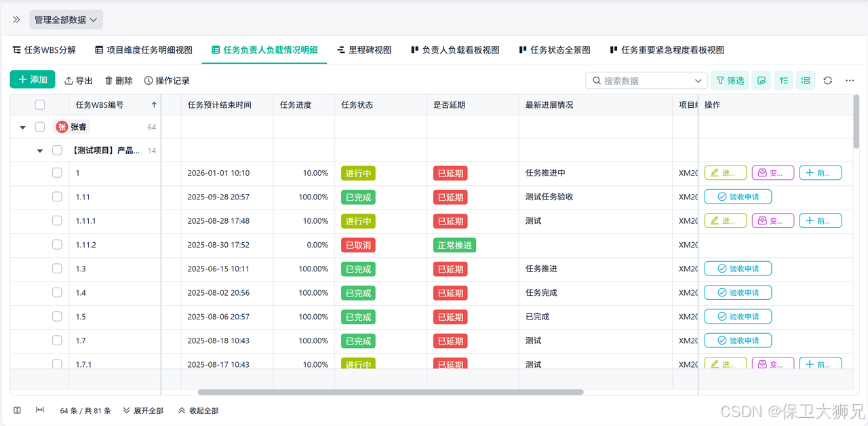The width and height of the screenshot is (868, 426).
Task: Switch to 负责人负载看板视图 tab
Action: coord(455,50)
